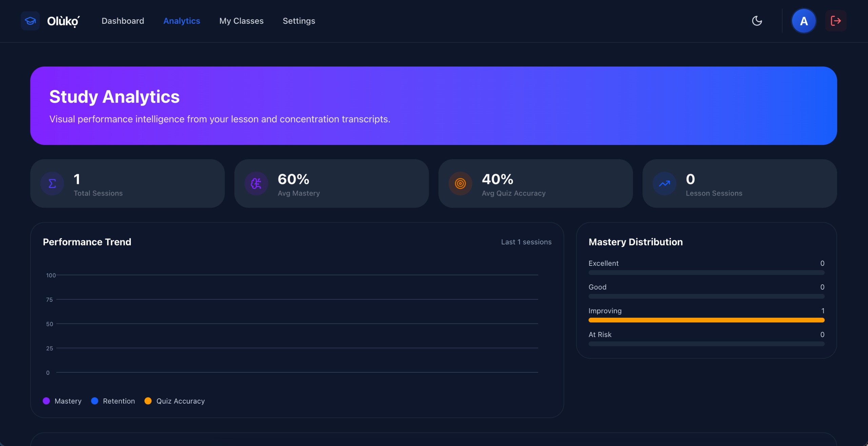Open the Settings nav item

[x=299, y=21]
